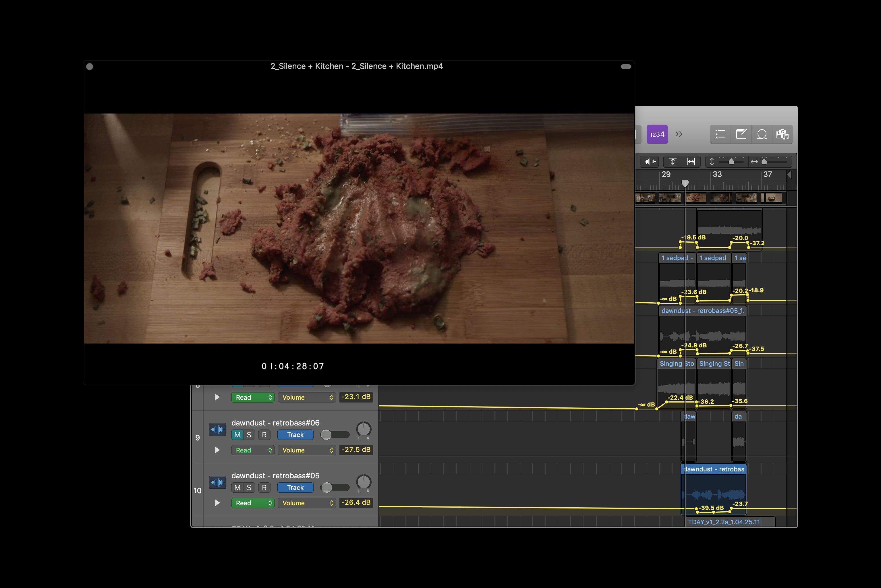The height and width of the screenshot is (588, 881).
Task: Expand the toolbar overflow double-chevron
Action: [679, 134]
